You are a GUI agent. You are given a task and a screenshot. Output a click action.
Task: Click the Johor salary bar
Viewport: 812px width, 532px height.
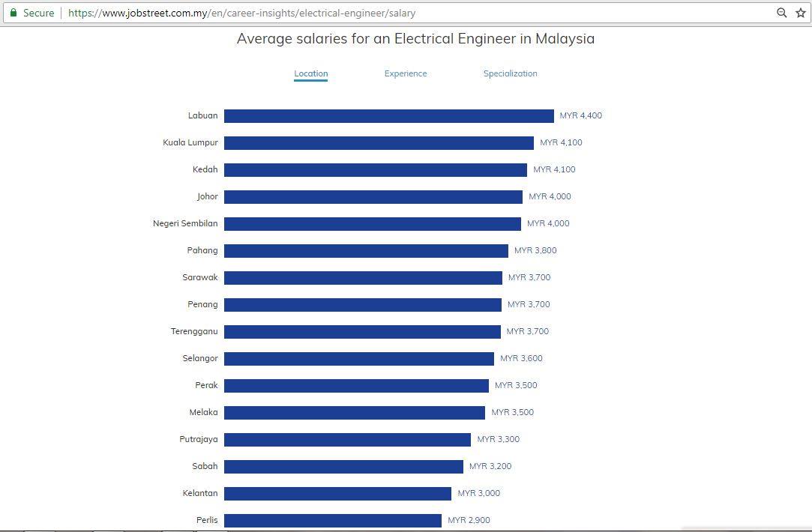pyautogui.click(x=373, y=196)
